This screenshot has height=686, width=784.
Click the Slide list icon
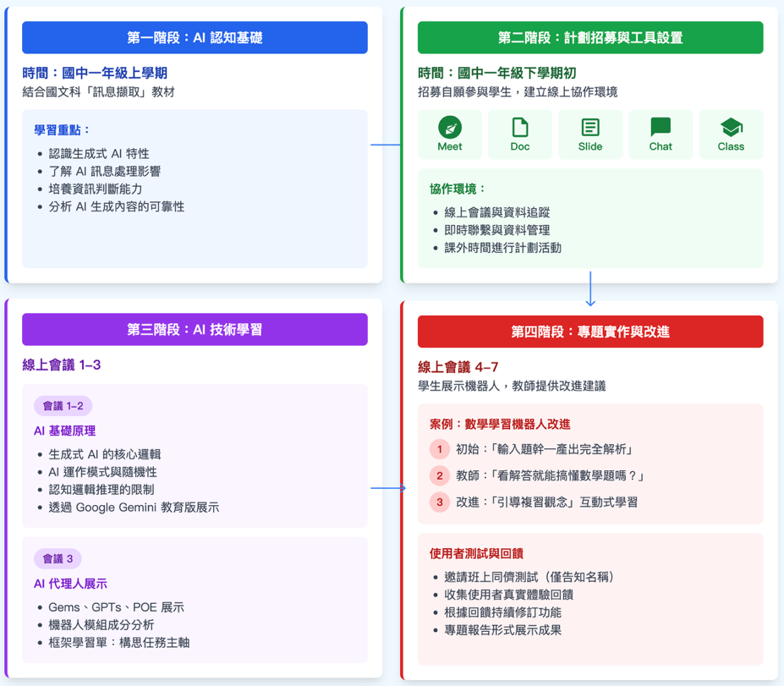point(590,127)
